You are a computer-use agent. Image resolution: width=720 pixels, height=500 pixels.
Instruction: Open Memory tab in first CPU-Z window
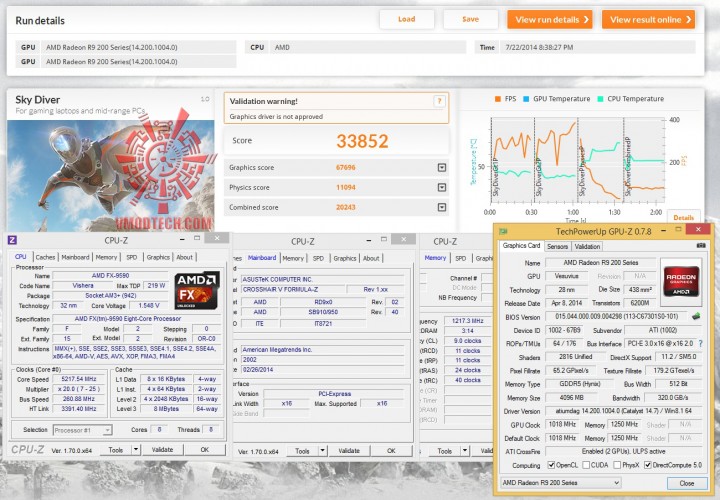107,258
